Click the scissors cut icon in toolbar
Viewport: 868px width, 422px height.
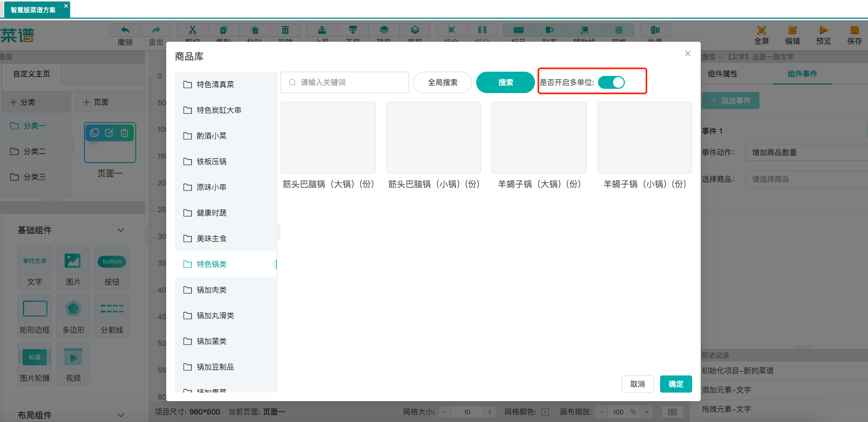tap(192, 30)
